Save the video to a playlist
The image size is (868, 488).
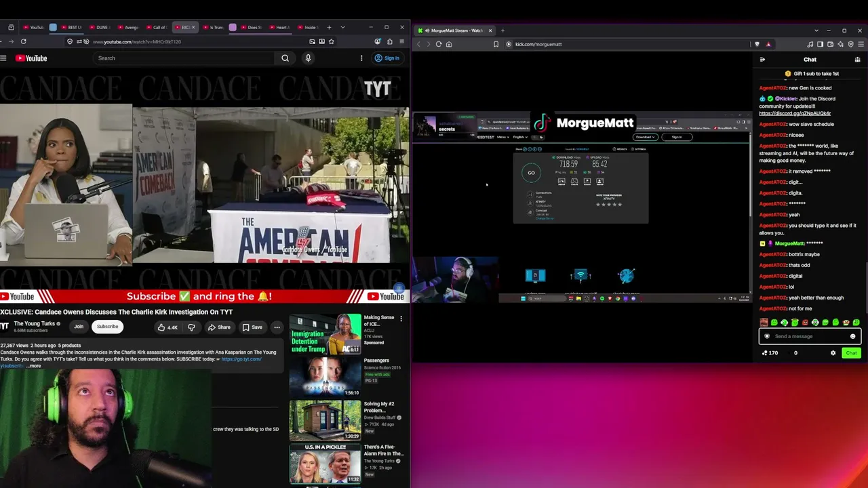pos(252,327)
